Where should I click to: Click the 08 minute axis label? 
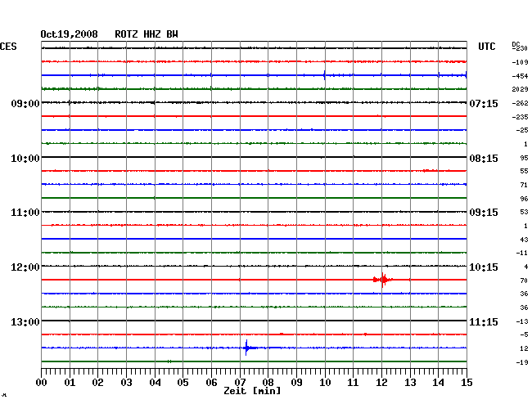click(268, 383)
